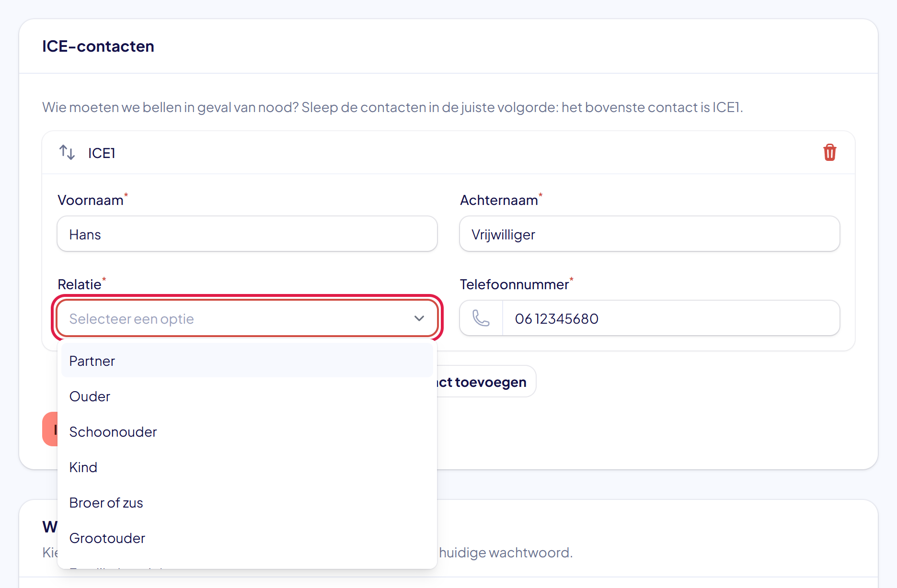Click the instruction text about ICE contact order

tap(392, 107)
